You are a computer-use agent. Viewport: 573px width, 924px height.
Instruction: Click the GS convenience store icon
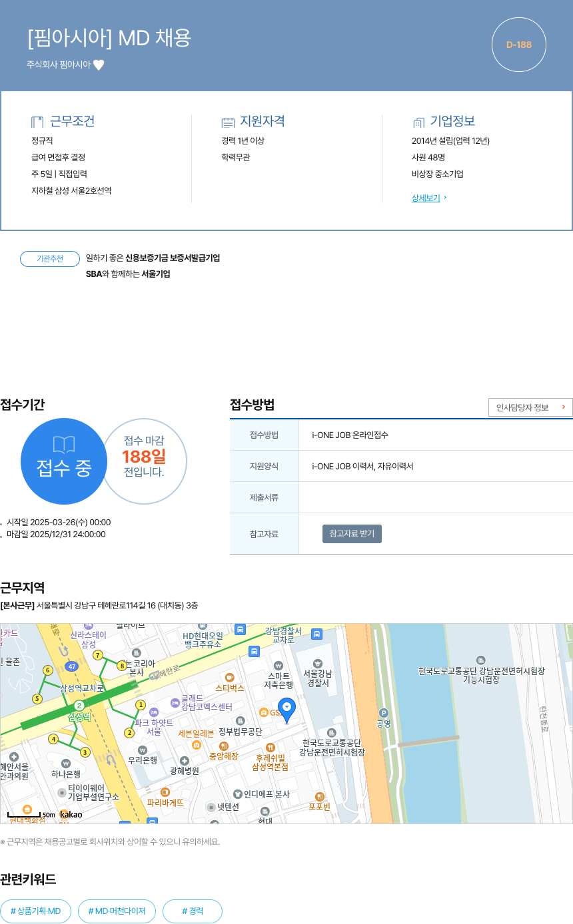tap(264, 712)
